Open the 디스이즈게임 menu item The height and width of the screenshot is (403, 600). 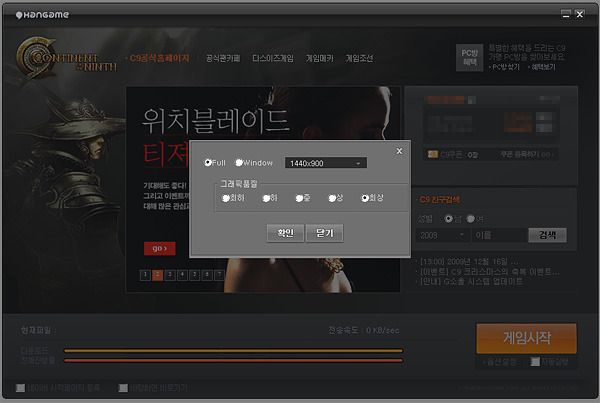point(273,58)
